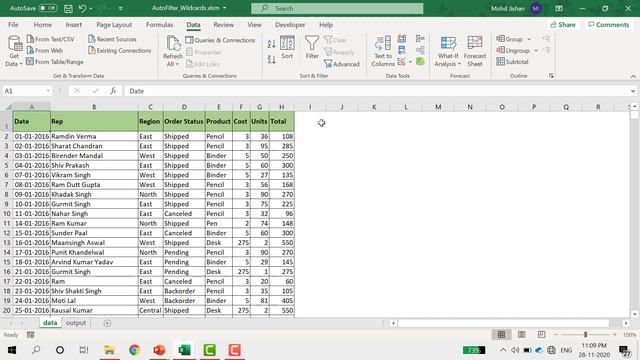This screenshot has width=640, height=360.
Task: Adjust the zoom slider handle
Action: 585,335
